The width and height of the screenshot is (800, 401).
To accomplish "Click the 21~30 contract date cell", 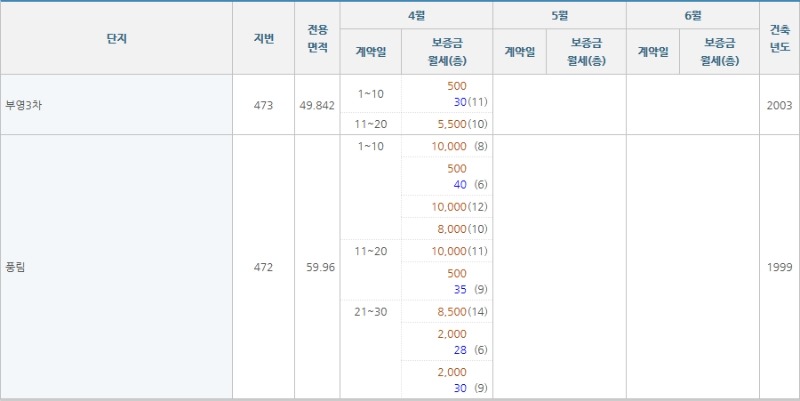I will [x=370, y=312].
